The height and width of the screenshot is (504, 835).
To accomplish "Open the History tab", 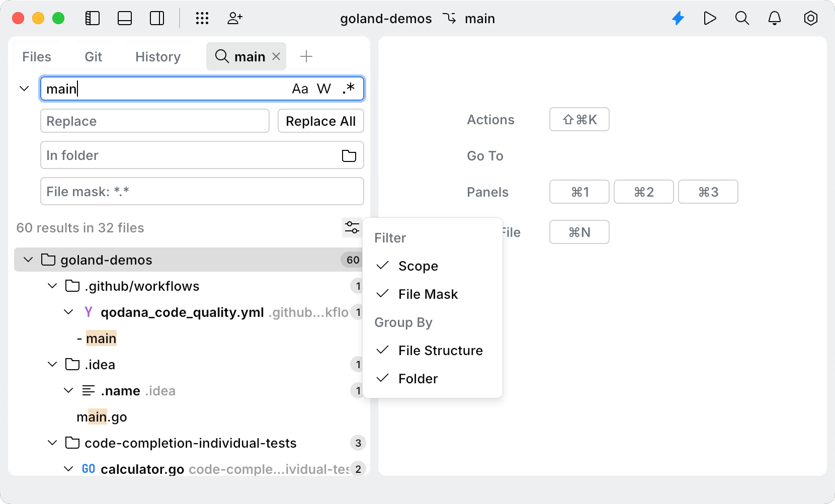I will tap(157, 56).
